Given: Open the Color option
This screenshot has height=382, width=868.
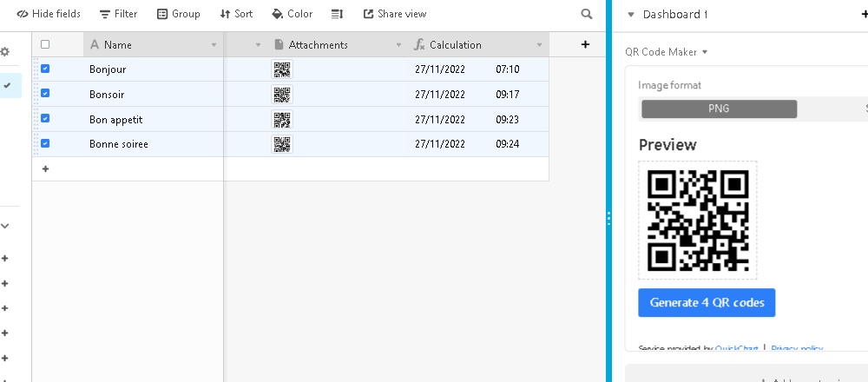Looking at the screenshot, I should click(293, 14).
